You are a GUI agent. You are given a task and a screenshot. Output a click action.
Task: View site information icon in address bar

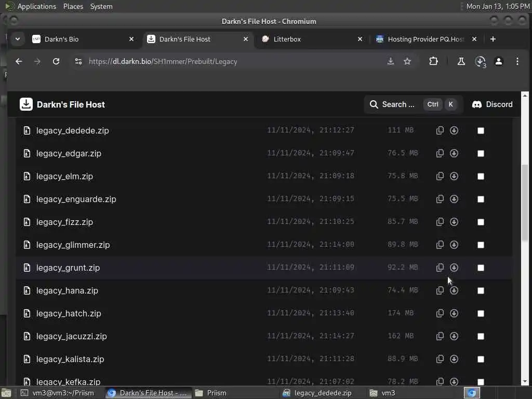click(x=78, y=61)
